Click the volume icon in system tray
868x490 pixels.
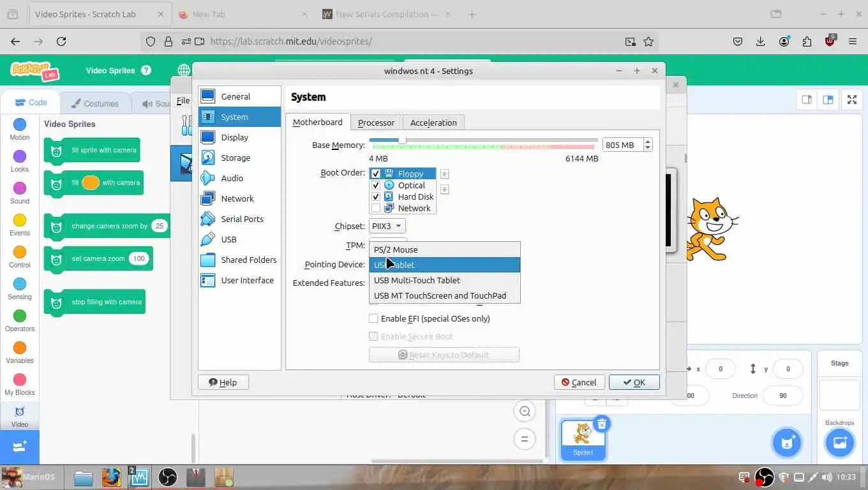pos(827,477)
